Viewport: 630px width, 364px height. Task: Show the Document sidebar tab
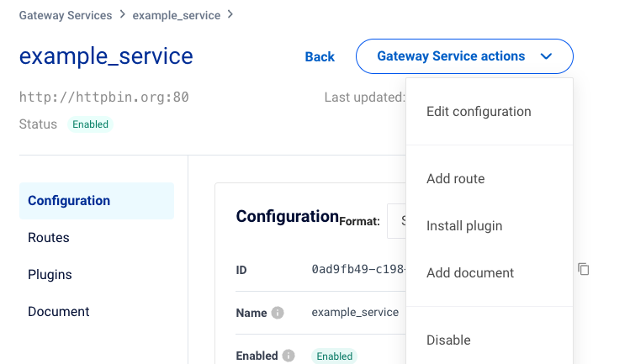click(x=59, y=312)
